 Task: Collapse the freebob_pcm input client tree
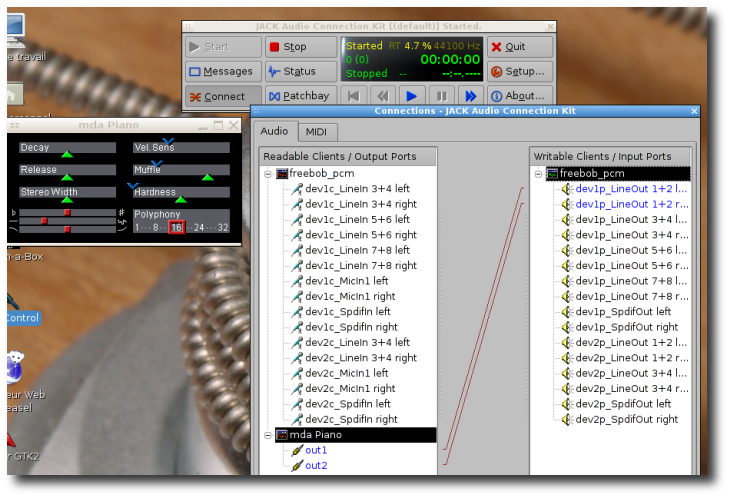click(x=538, y=174)
